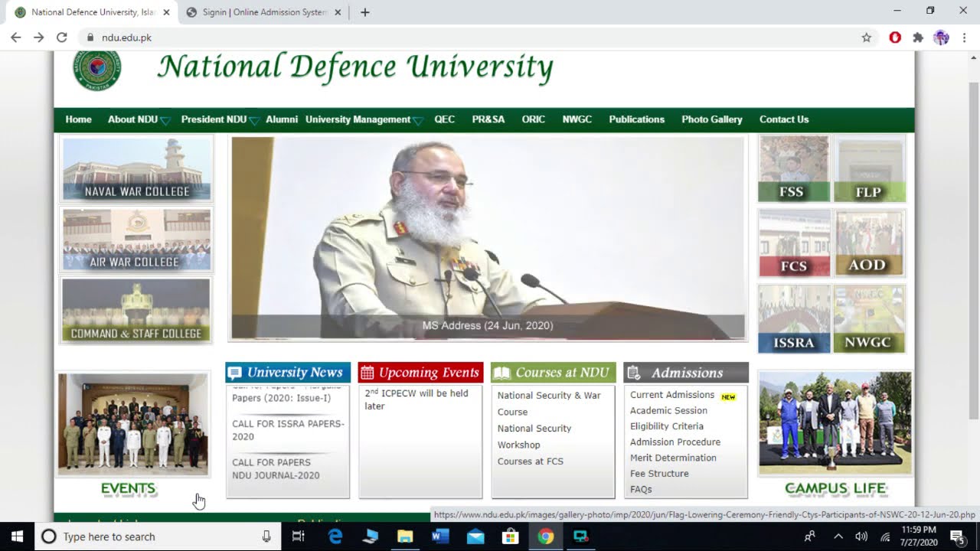The width and height of the screenshot is (980, 551).
Task: Open the National Security & War Course link
Action: pyautogui.click(x=549, y=403)
